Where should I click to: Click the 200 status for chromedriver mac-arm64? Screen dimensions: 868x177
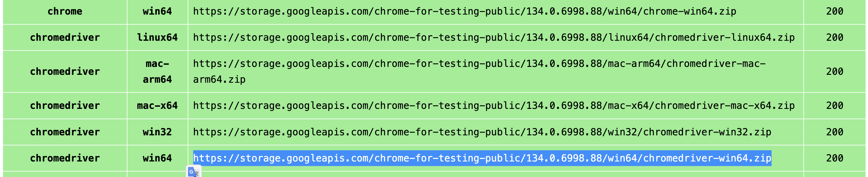click(835, 71)
